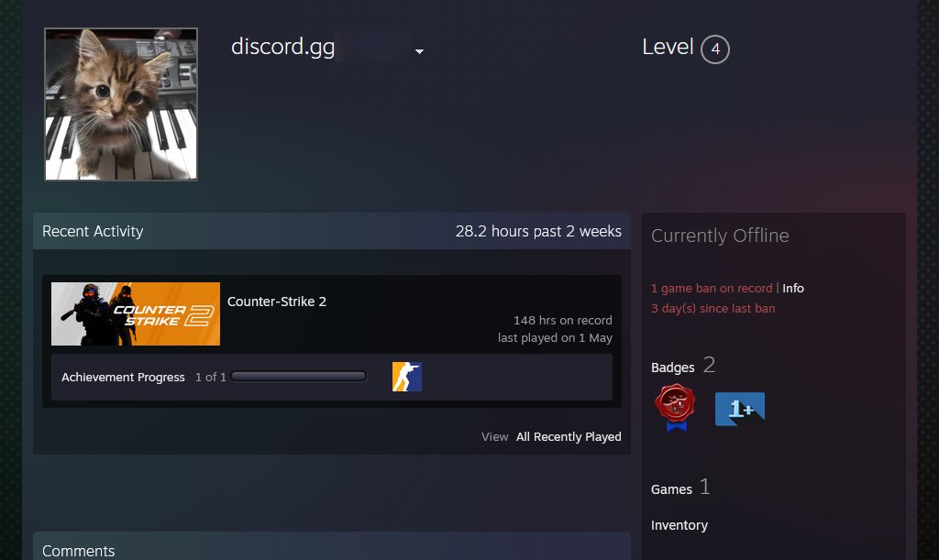Open the Counter-Strike 2 game banner image
The image size is (939, 560).
tap(136, 313)
